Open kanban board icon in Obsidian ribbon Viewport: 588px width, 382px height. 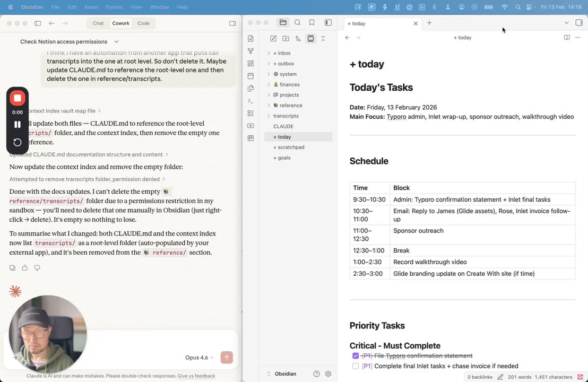click(251, 138)
